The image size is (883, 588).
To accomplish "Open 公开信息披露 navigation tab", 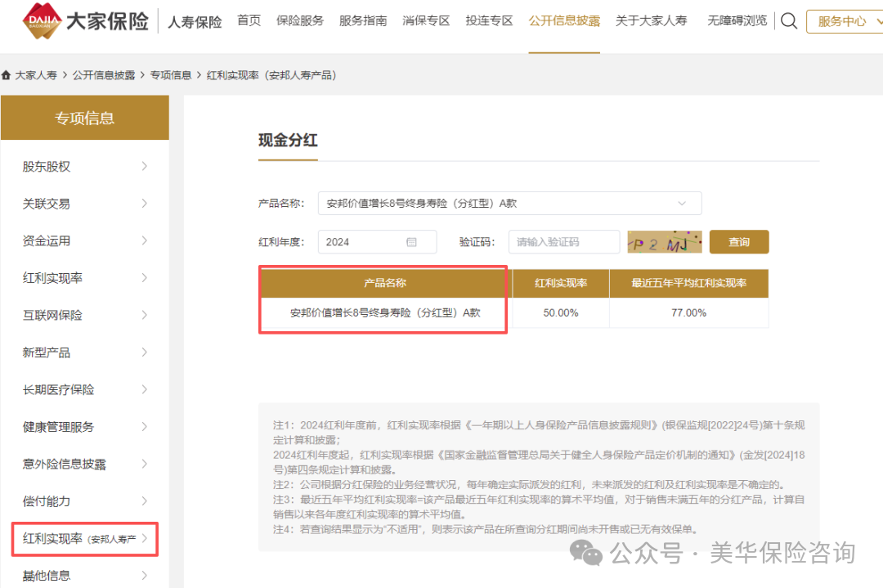I will click(x=564, y=21).
